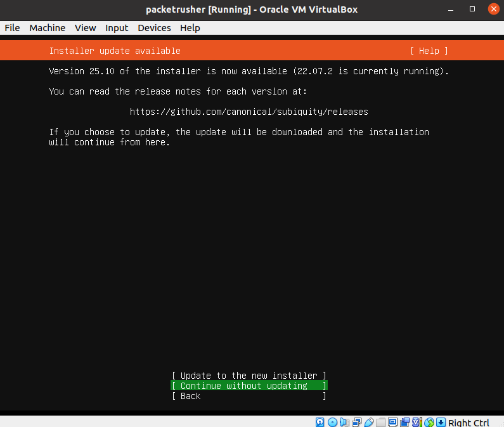Viewport: 504px width, 427px height.
Task: Click the Right Ctrl host key label
Action: point(468,423)
